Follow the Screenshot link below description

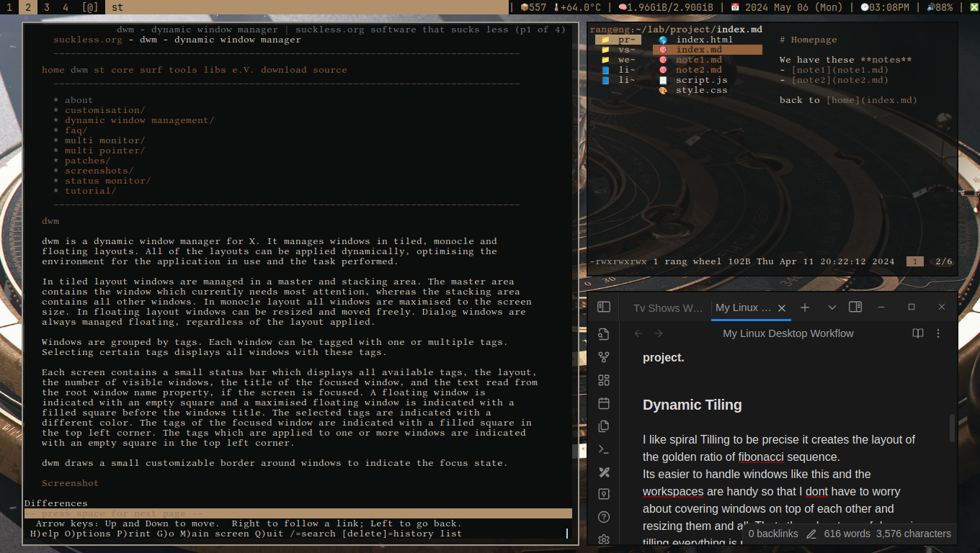[71, 483]
